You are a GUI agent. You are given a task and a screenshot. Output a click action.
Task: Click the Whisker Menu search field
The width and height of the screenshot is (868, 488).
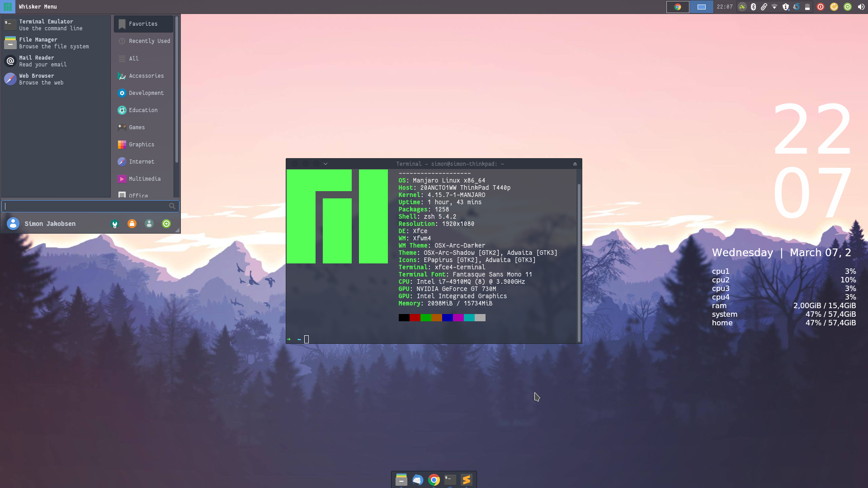86,206
